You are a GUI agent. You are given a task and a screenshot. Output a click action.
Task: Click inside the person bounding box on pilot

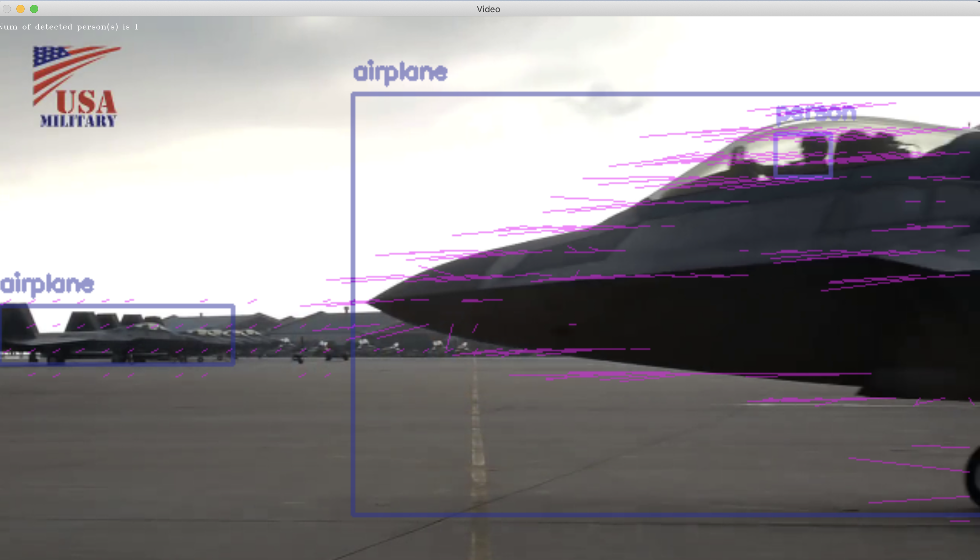click(804, 155)
